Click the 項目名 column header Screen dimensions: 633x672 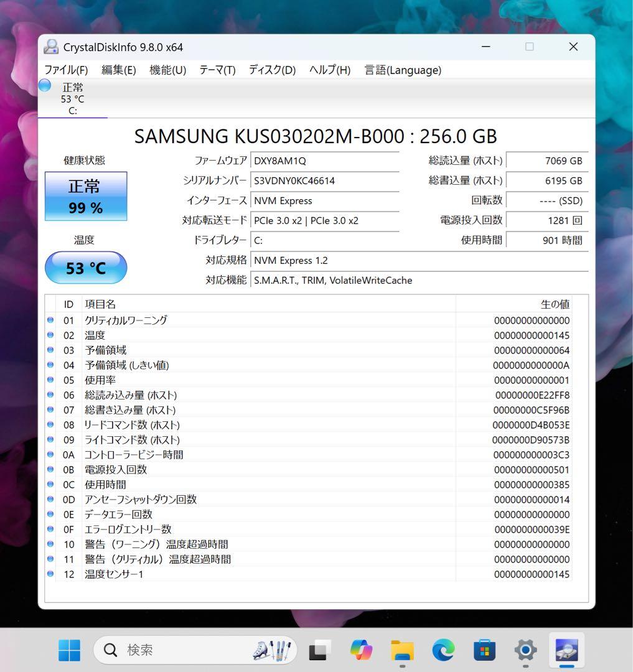click(x=269, y=304)
